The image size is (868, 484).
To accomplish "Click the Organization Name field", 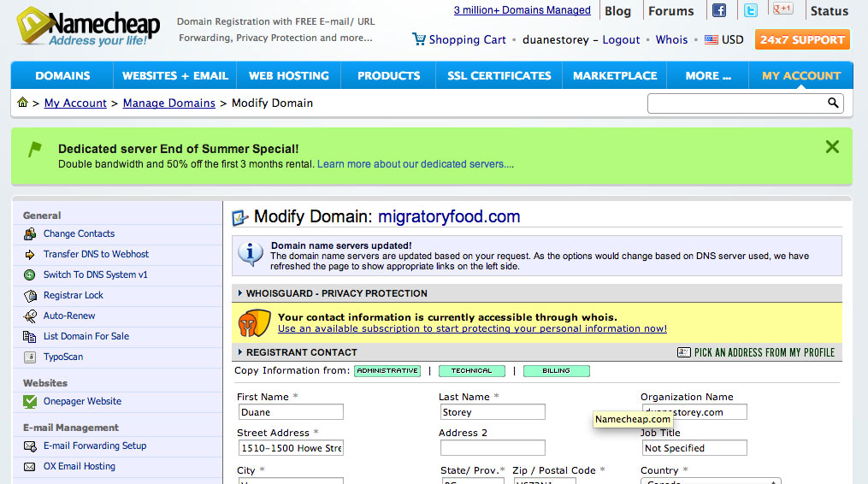I will pos(694,412).
